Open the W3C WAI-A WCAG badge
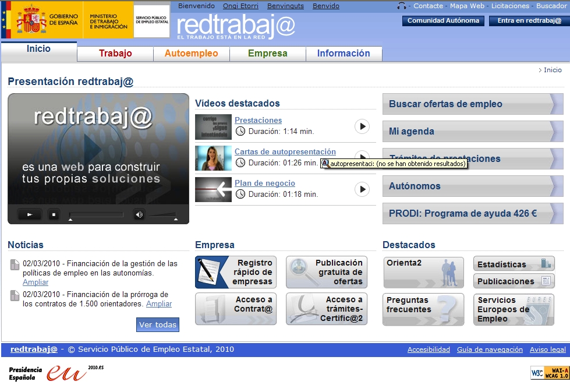 pyautogui.click(x=550, y=373)
